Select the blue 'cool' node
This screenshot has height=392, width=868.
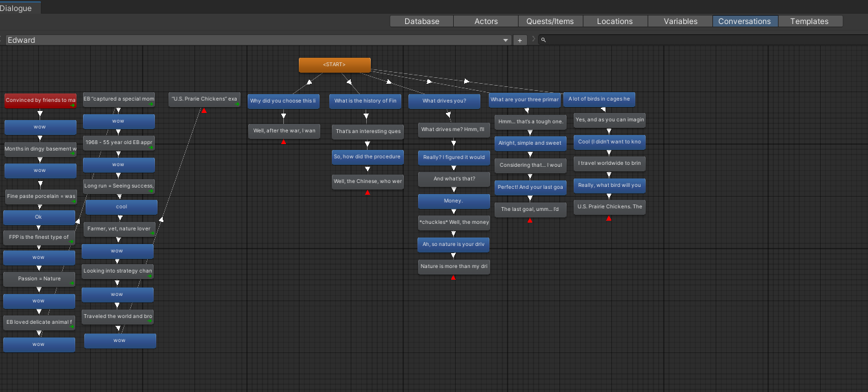click(121, 207)
